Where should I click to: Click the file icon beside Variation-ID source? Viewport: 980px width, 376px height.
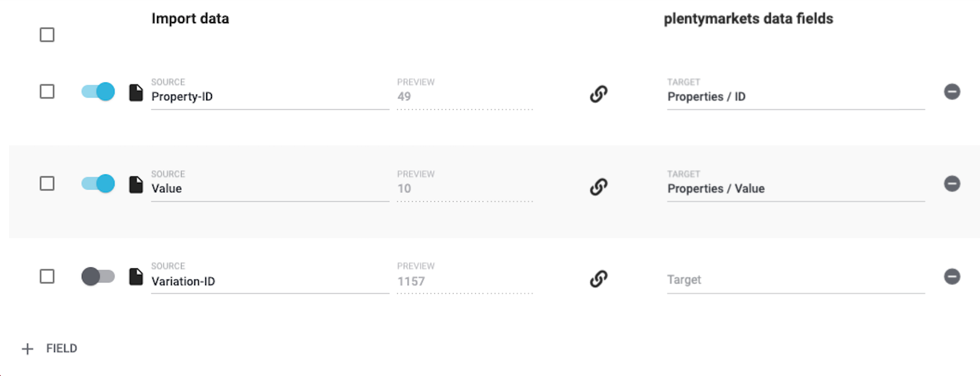[x=136, y=277]
